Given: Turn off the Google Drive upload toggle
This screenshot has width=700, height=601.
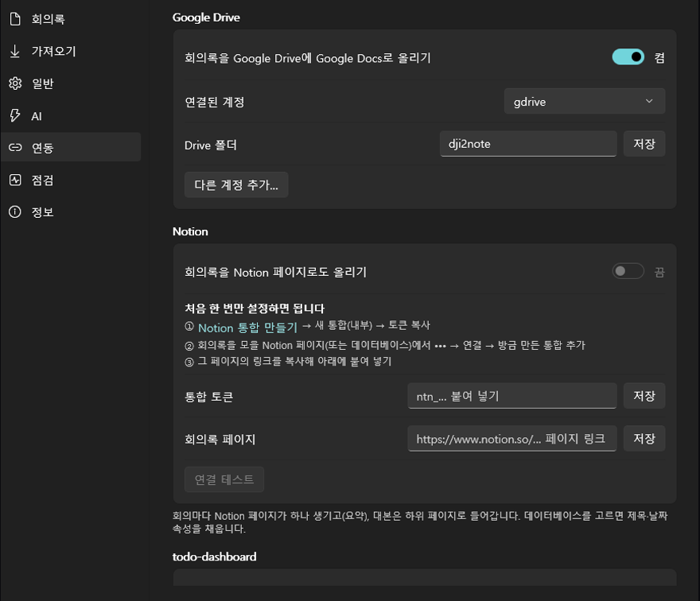Looking at the screenshot, I should (x=628, y=57).
